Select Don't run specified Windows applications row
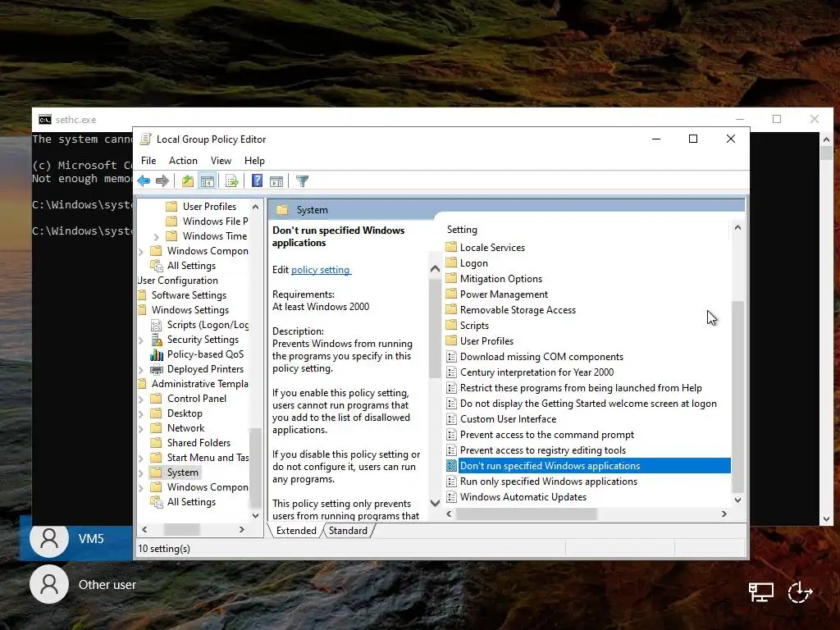The image size is (840, 630). tap(587, 466)
